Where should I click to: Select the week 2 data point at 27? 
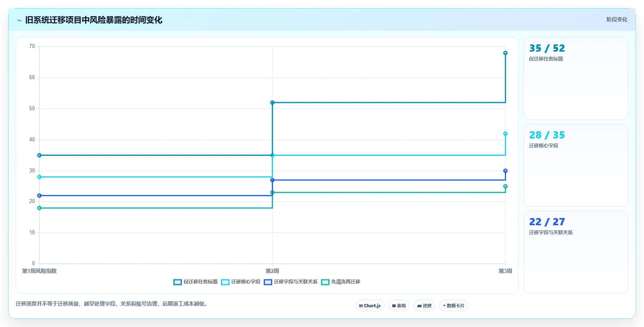coord(272,180)
